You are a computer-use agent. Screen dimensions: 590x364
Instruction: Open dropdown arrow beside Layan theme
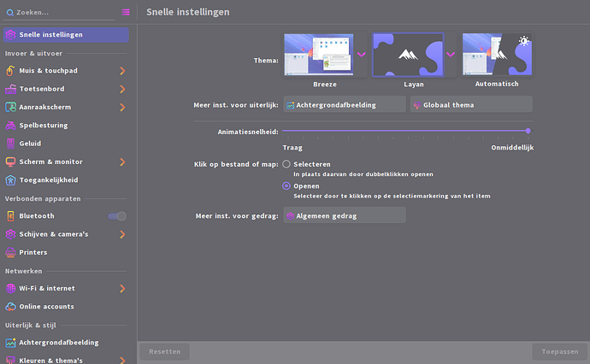(451, 55)
